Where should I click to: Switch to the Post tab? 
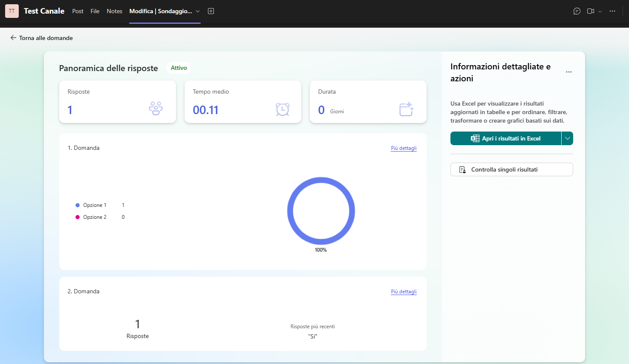pyautogui.click(x=78, y=11)
